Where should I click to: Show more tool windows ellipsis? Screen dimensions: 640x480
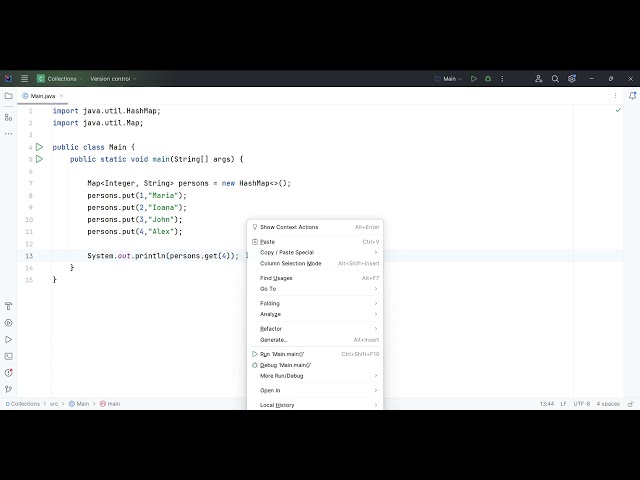point(8,134)
